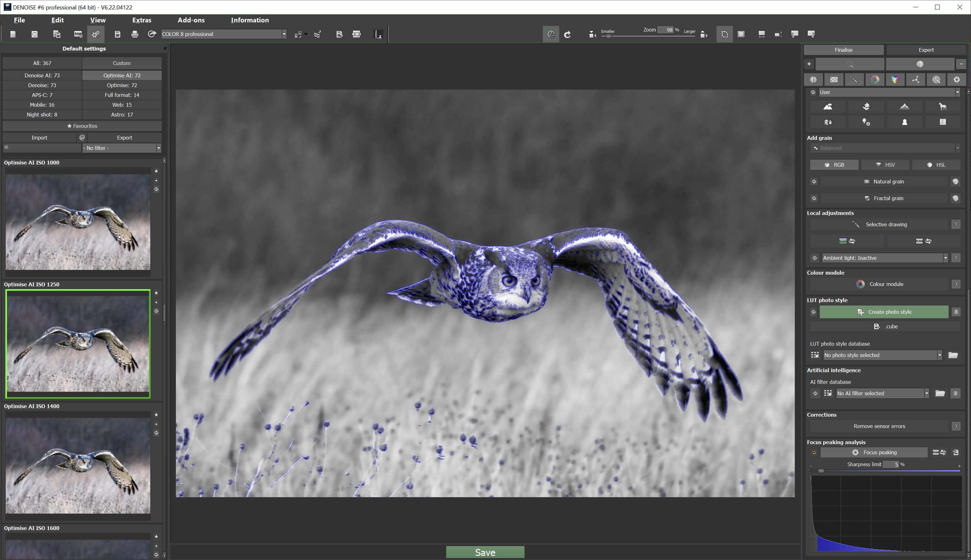Viewport: 971px width, 560px height.
Task: Open the User preset dropdown
Action: pyautogui.click(x=889, y=92)
